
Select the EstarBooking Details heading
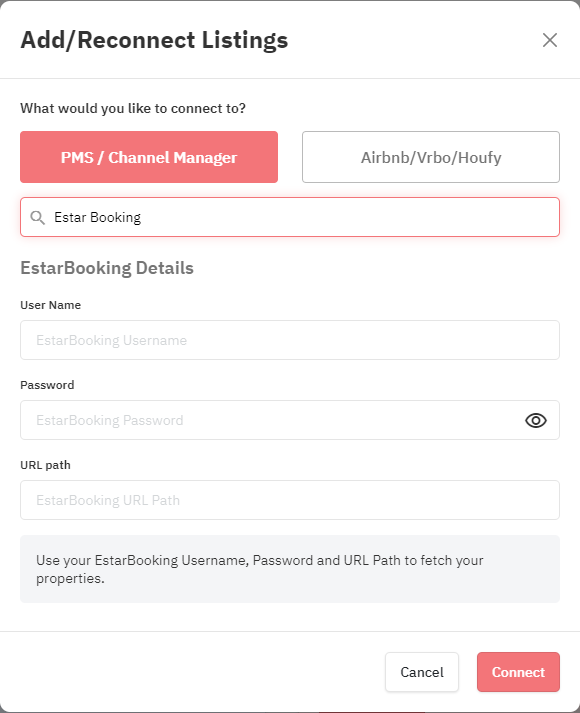click(x=107, y=268)
